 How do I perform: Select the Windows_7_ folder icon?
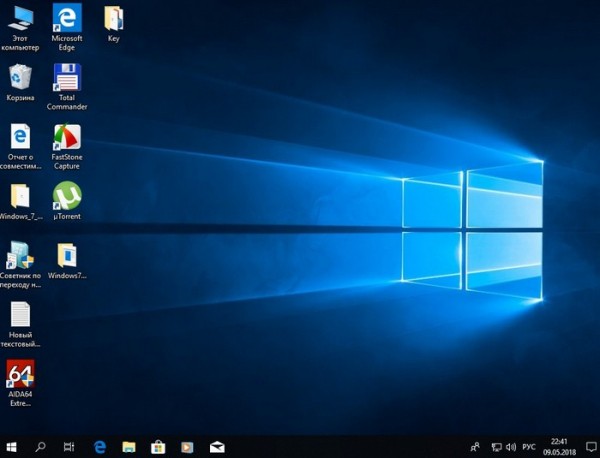(x=20, y=202)
